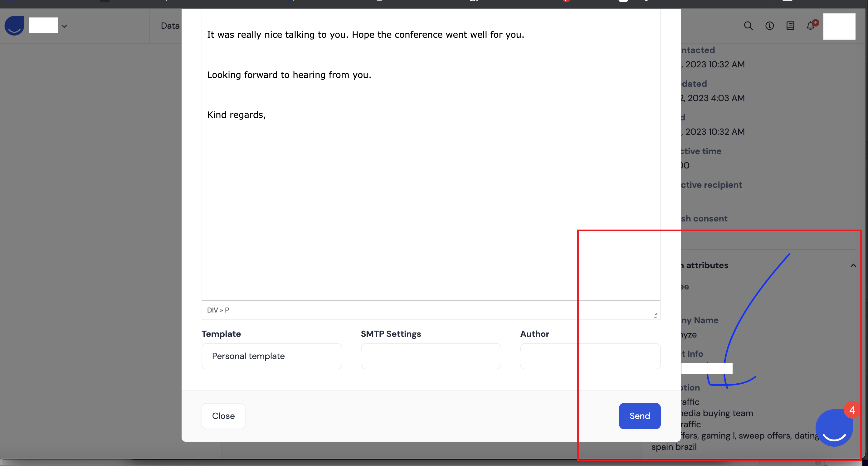The height and width of the screenshot is (466, 868).
Task: Open the info circle icon in header
Action: (769, 26)
